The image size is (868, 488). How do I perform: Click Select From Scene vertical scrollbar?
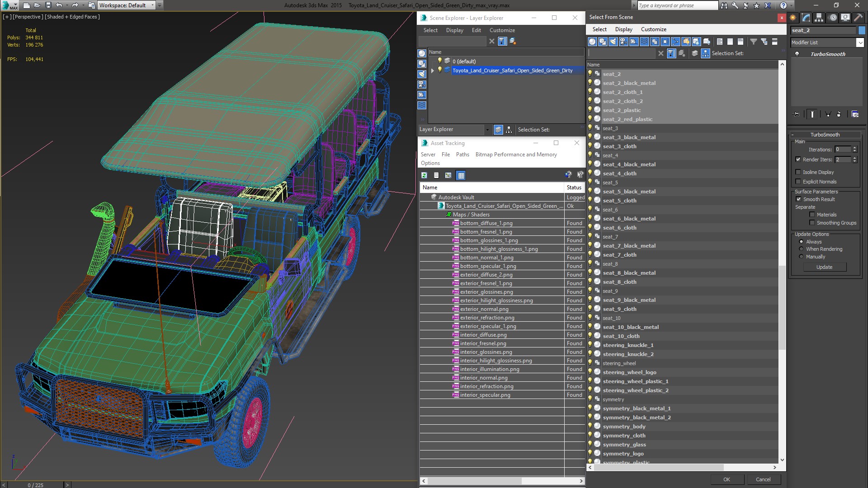(782, 307)
